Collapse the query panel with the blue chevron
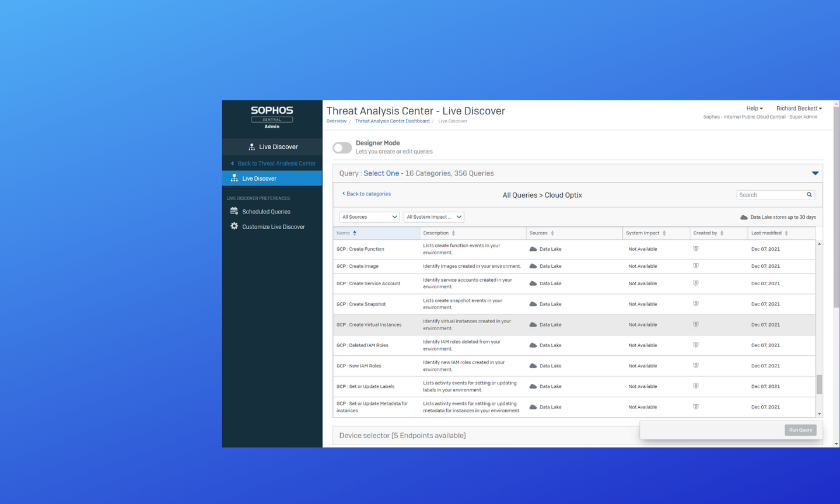The width and height of the screenshot is (840, 504). point(815,173)
